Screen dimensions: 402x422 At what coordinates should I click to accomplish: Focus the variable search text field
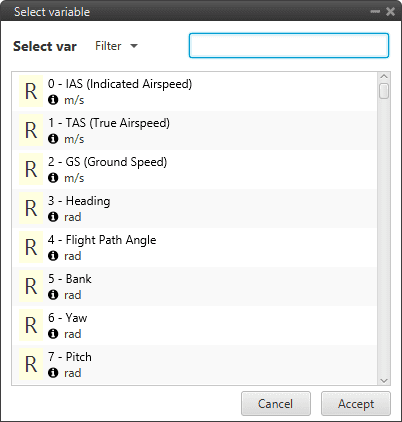coord(289,46)
